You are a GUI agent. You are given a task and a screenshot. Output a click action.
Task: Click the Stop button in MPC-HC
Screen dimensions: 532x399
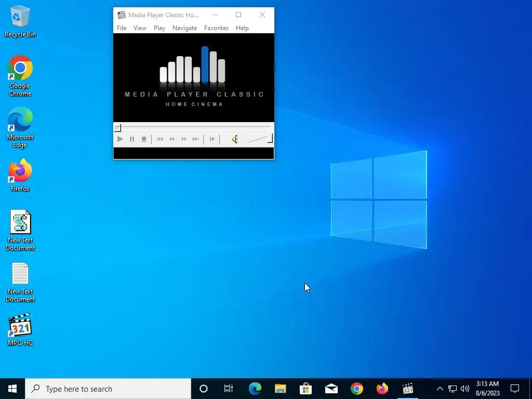(144, 139)
